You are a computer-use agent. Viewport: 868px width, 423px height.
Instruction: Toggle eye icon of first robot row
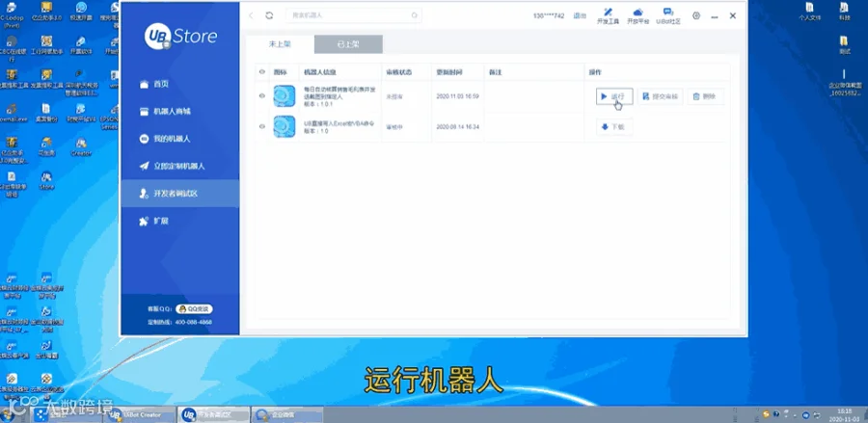point(261,95)
